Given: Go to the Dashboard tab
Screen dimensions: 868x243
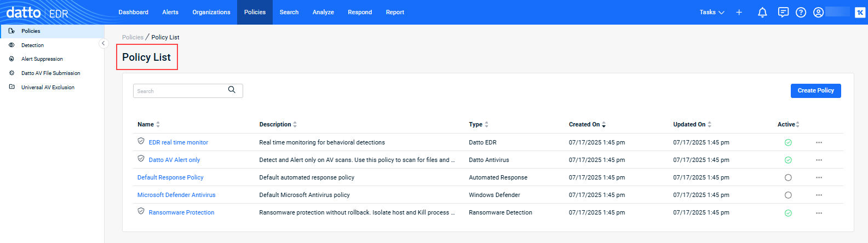Looking at the screenshot, I should [133, 12].
